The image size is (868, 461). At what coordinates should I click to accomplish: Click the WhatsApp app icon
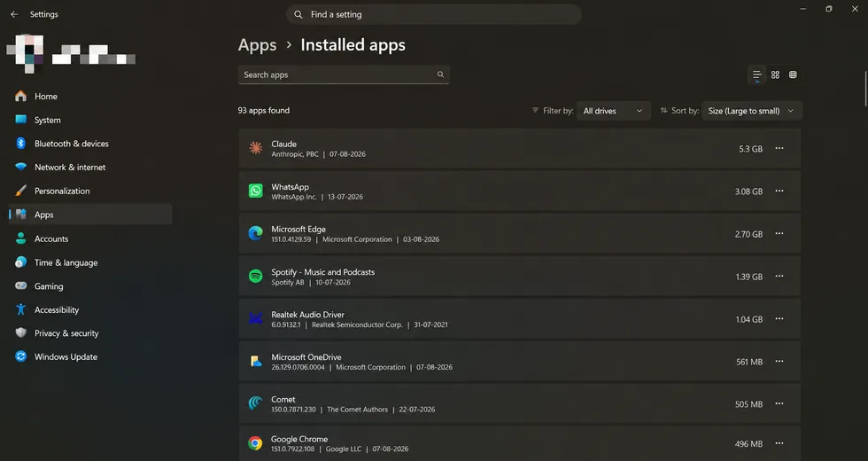pyautogui.click(x=255, y=191)
